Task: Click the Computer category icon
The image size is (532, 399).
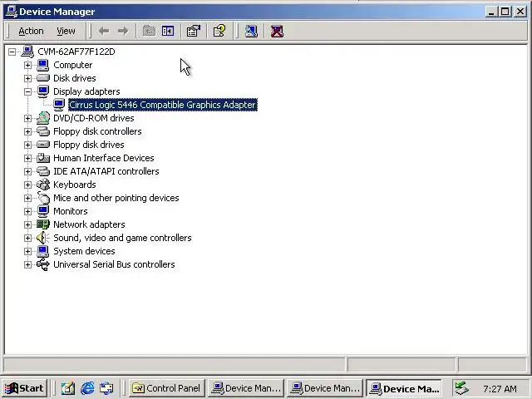Action: coord(43,65)
